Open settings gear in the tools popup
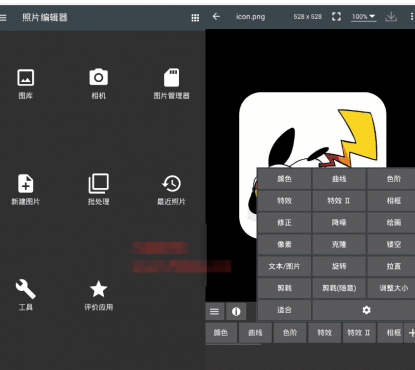This screenshot has width=415, height=370. (366, 310)
